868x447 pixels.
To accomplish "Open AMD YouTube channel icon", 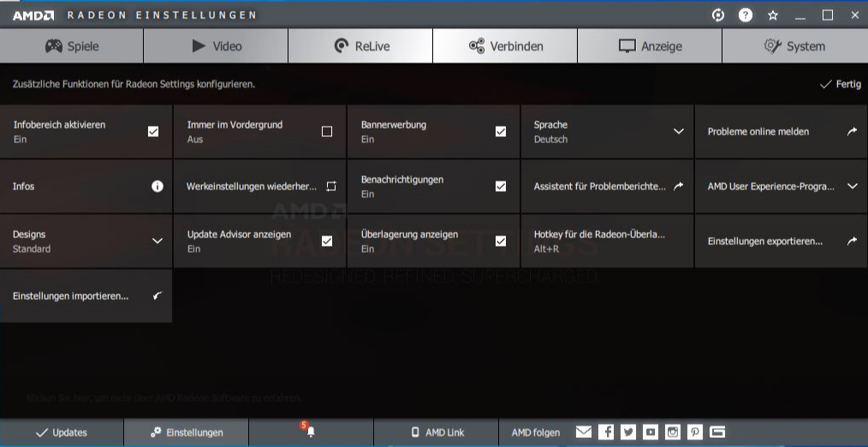I will pos(651,432).
